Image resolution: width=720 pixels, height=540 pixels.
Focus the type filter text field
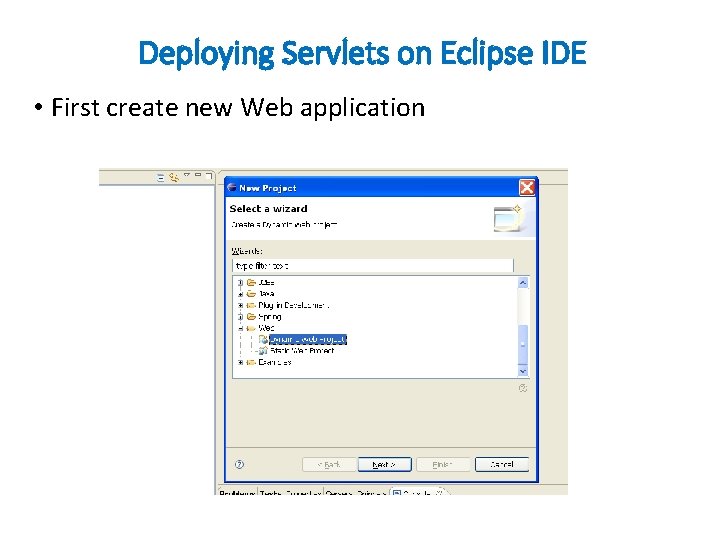372,266
